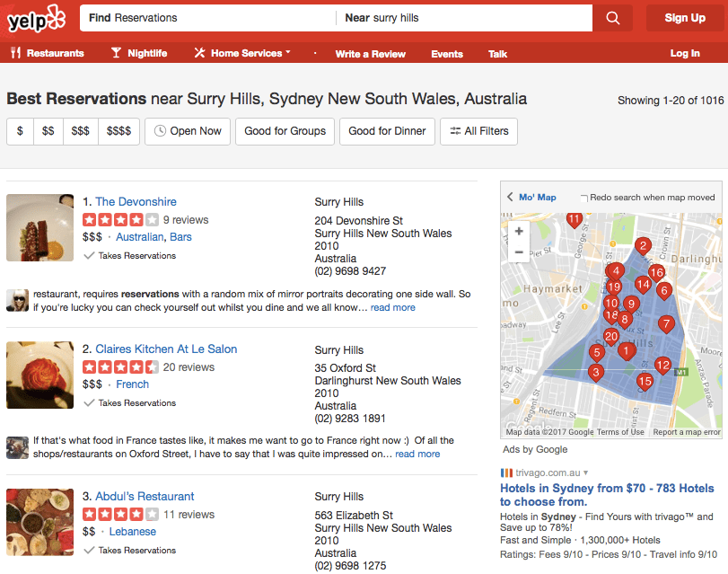Open reviewer avatar under The Devonshire

click(x=18, y=301)
